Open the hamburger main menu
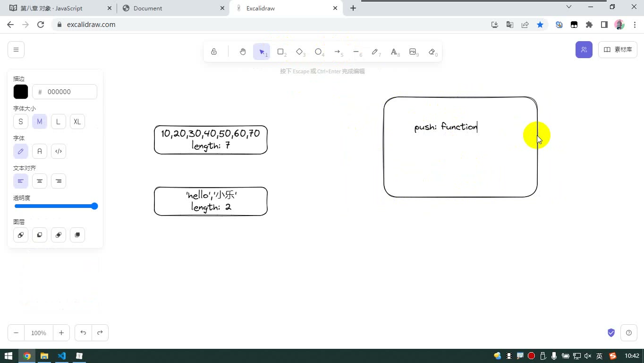 pyautogui.click(x=16, y=50)
